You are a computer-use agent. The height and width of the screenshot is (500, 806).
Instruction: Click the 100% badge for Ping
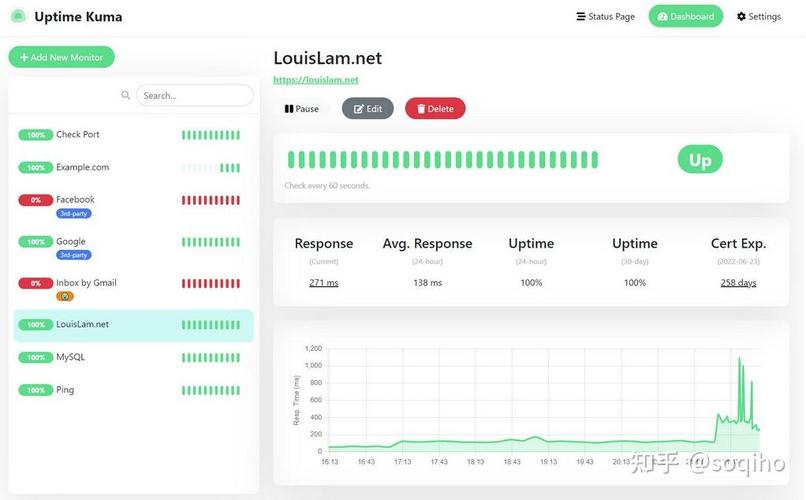pos(35,391)
